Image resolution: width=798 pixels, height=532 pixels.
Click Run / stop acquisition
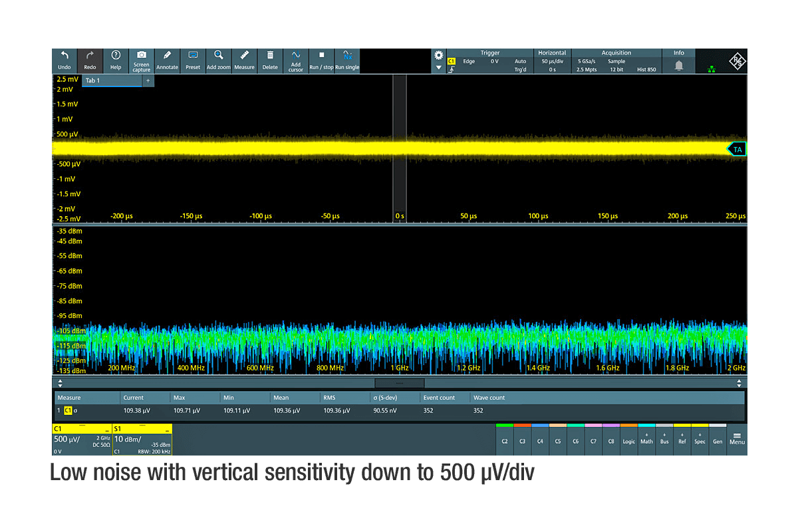(321, 61)
